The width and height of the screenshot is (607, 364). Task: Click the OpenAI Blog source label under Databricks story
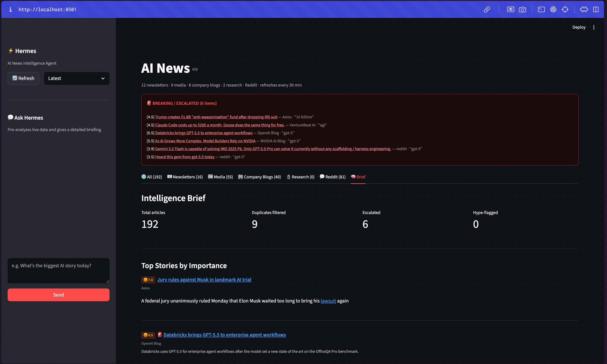pyautogui.click(x=151, y=344)
